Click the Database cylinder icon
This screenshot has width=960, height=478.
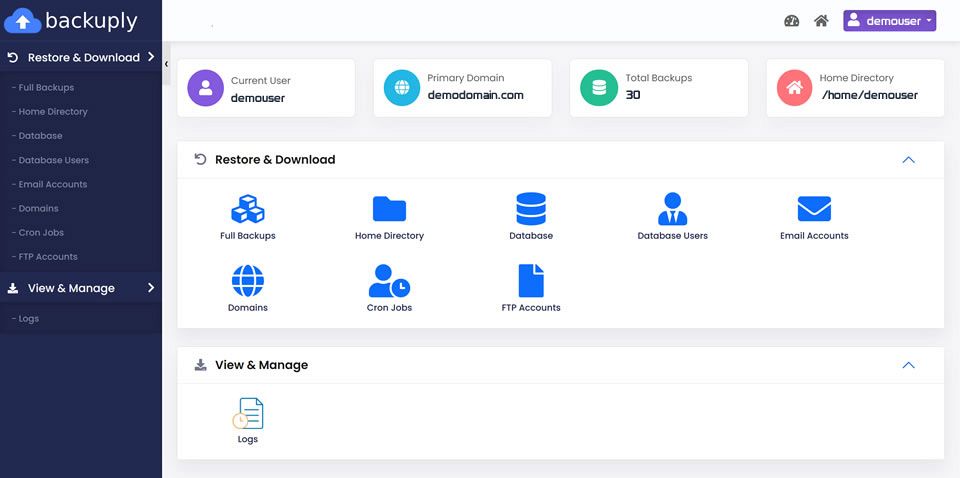[x=530, y=209]
